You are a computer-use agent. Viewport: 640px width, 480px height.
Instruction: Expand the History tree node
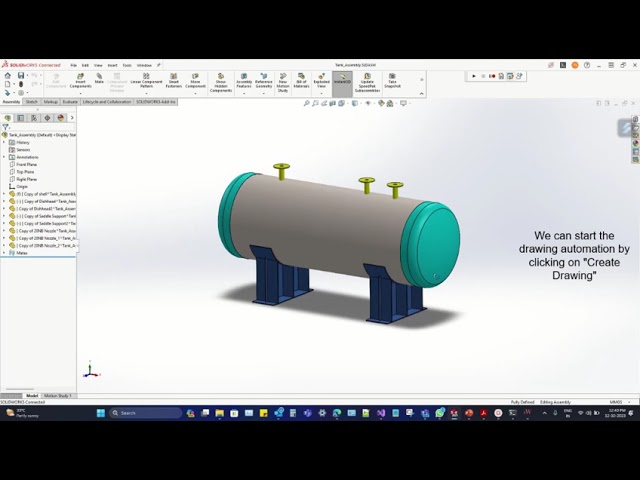point(4,142)
